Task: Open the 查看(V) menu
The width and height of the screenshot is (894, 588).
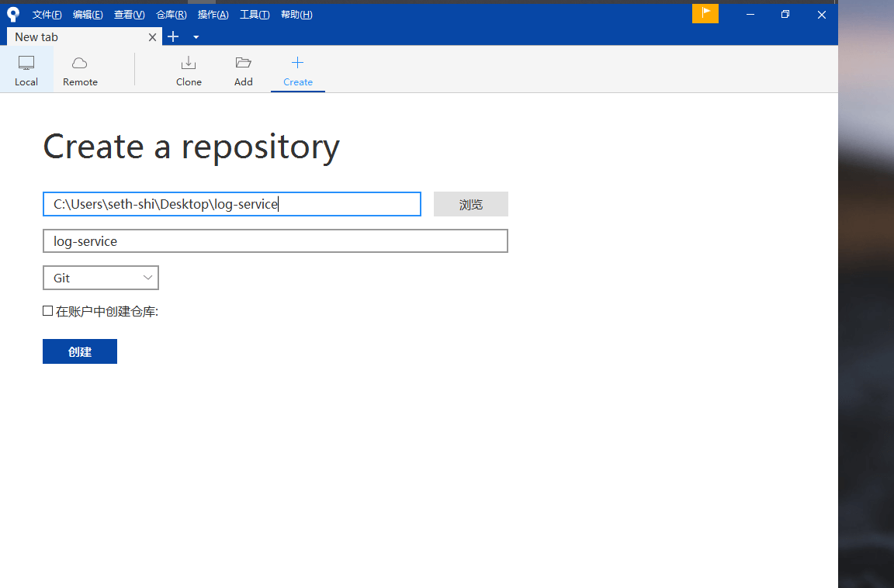Action: coord(130,15)
